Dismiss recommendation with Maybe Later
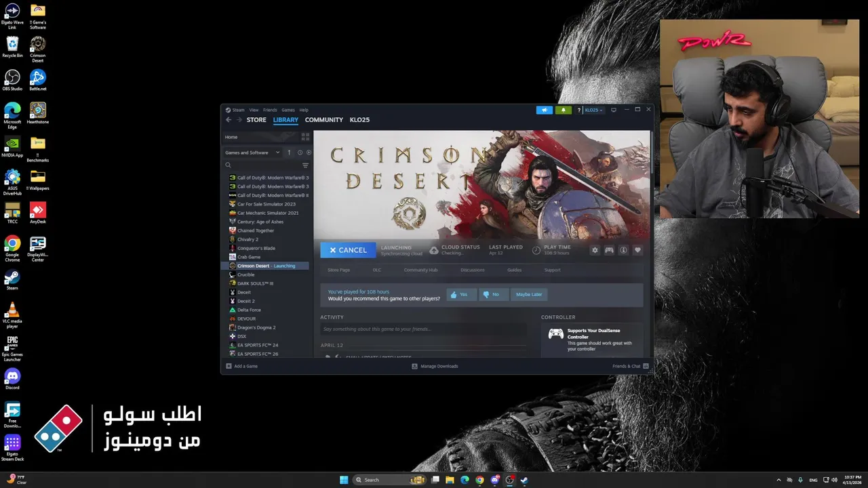 click(x=529, y=295)
